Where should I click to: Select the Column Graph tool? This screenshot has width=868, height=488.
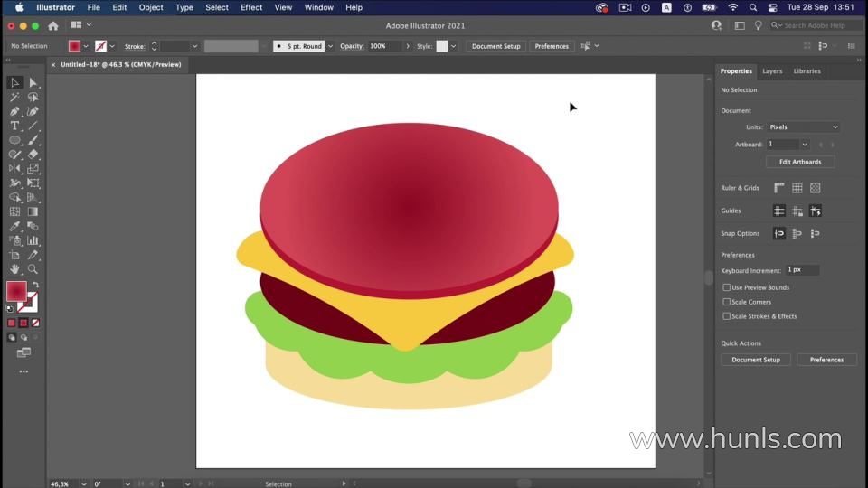[33, 240]
